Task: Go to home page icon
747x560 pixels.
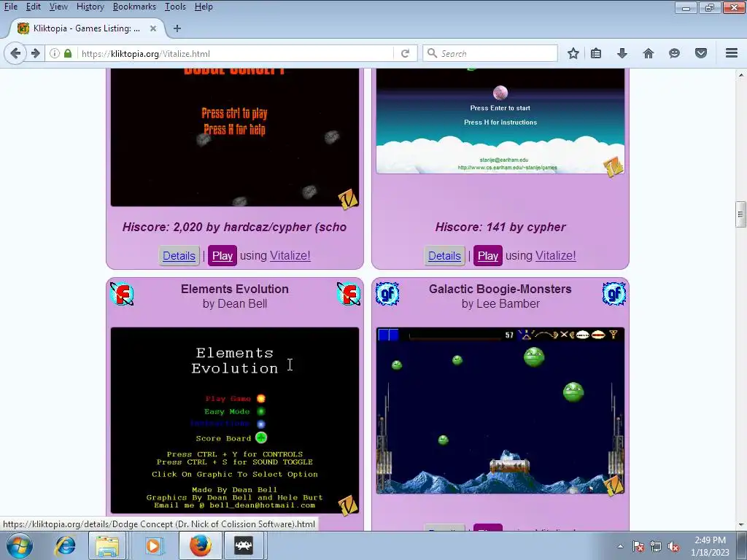Action: click(x=649, y=53)
